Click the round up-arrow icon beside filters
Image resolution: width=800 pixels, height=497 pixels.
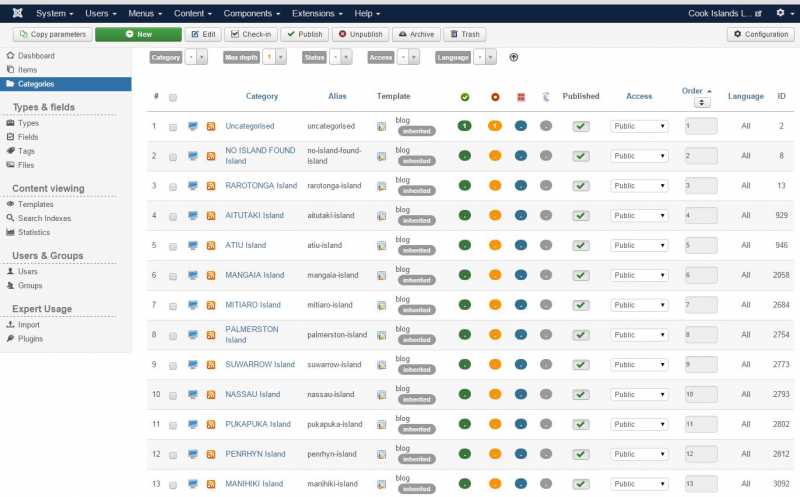(x=514, y=58)
